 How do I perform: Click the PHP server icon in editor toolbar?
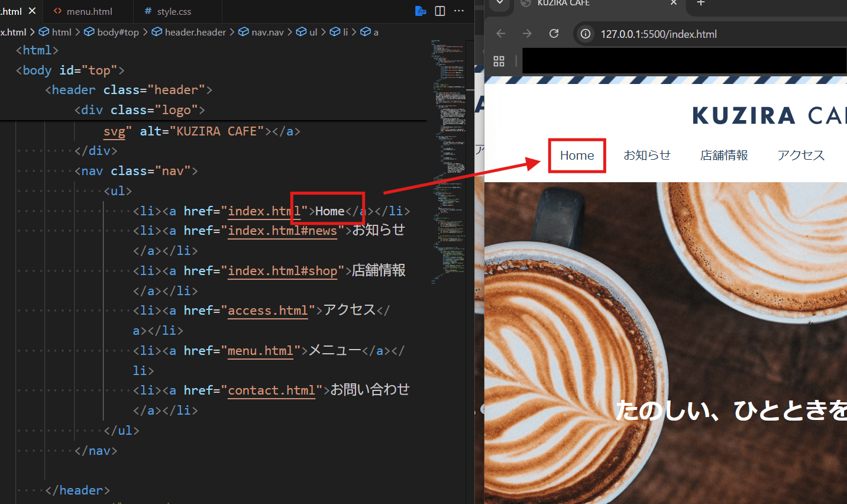coord(421,11)
